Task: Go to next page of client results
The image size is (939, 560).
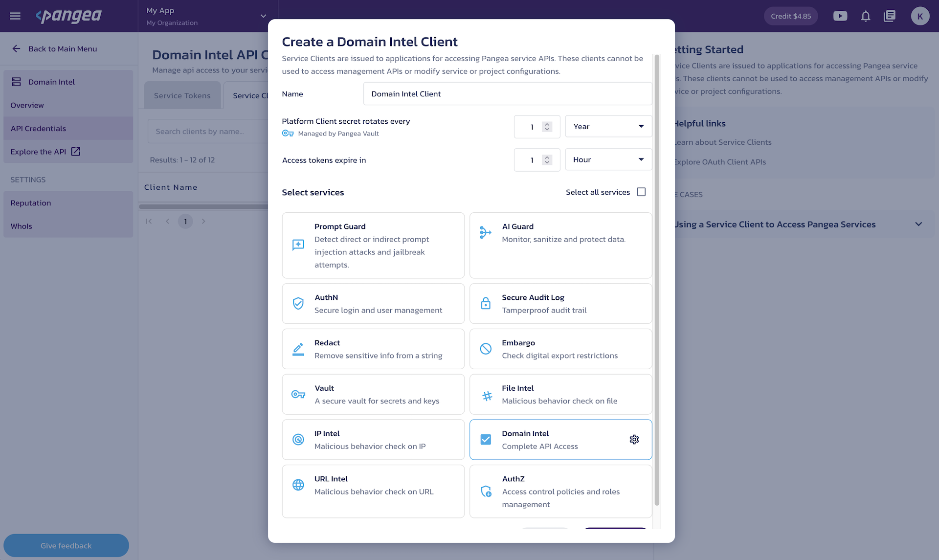Action: tap(203, 221)
